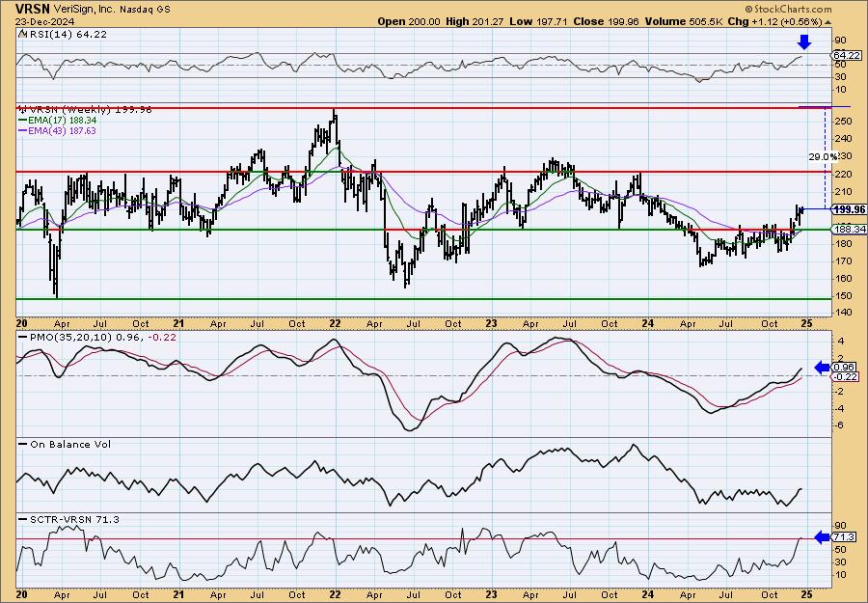The width and height of the screenshot is (868, 603).
Task: Click the VRSN ticker symbol heading
Action: (33, 9)
